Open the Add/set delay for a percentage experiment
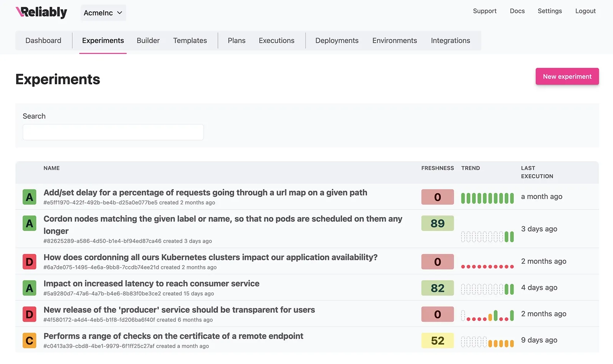 tap(205, 193)
